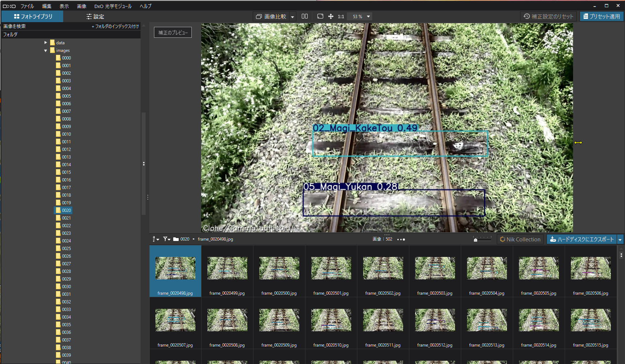625x364 pixels.
Task: Click ハードディスクにエクスポート export button
Action: click(582, 239)
